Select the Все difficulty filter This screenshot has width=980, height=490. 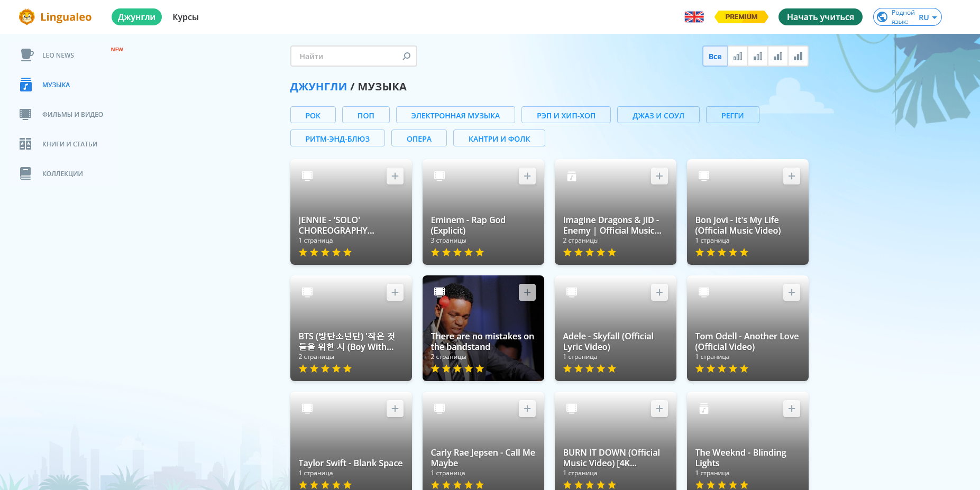pyautogui.click(x=715, y=56)
